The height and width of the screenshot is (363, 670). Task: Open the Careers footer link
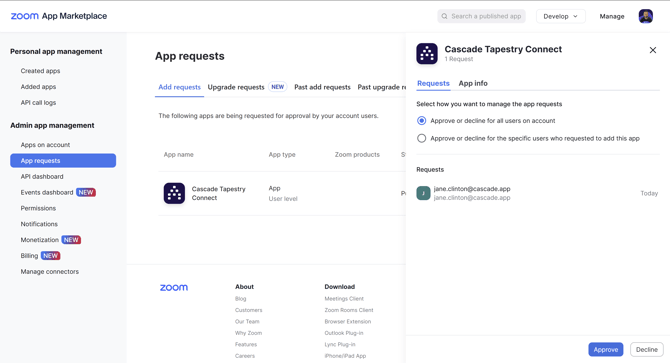click(244, 356)
